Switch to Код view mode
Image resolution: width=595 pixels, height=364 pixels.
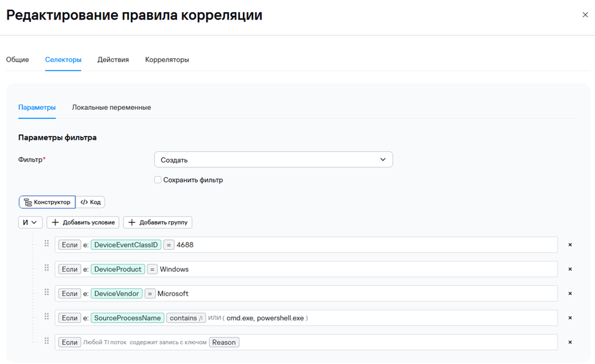[90, 202]
